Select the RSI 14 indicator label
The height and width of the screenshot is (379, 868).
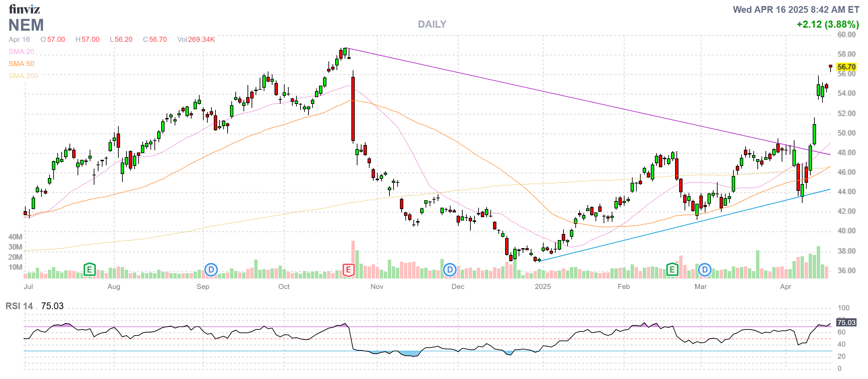pyautogui.click(x=19, y=306)
